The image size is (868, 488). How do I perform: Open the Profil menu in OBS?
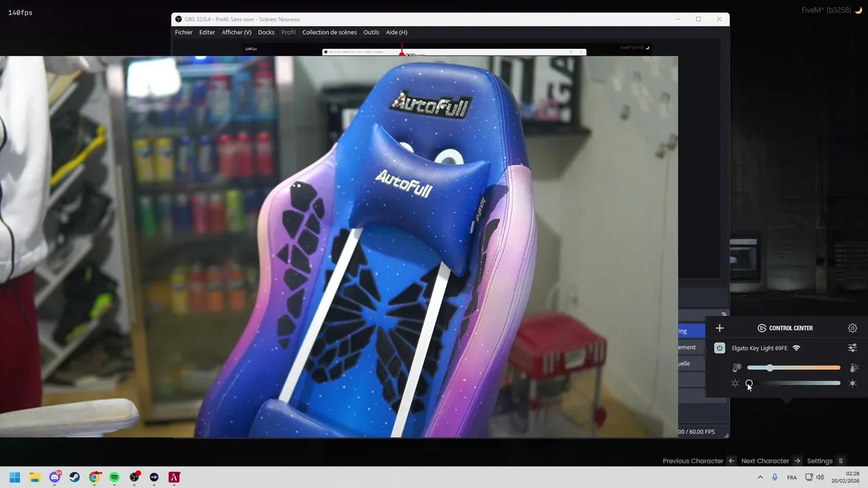click(x=288, y=32)
